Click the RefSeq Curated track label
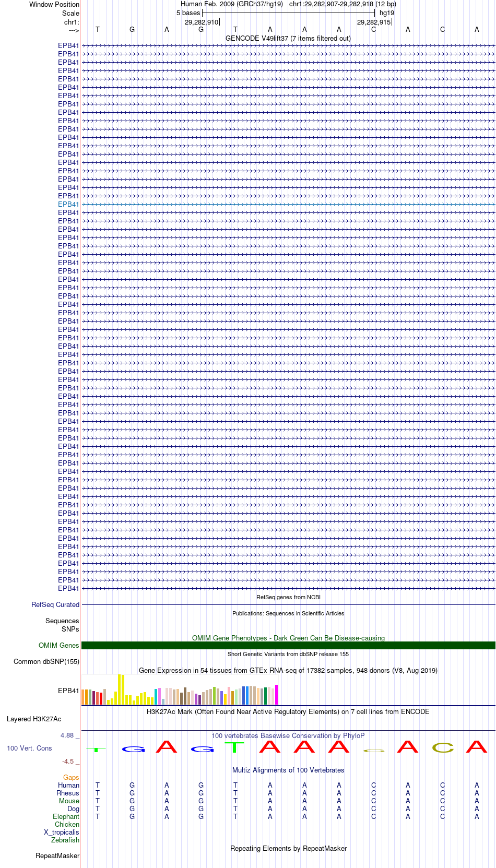This screenshot has width=496, height=868. click(x=55, y=604)
